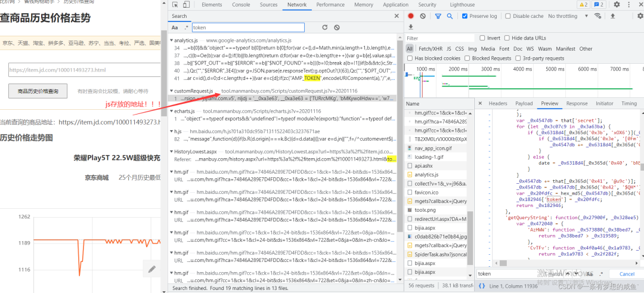Viewport: 644px width, 293px height.
Task: Toggle regular expression button in Search panel
Action: click(x=186, y=27)
